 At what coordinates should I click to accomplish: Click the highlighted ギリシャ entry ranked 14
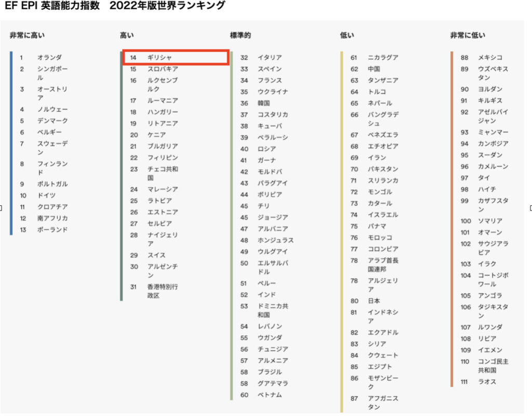(x=175, y=57)
